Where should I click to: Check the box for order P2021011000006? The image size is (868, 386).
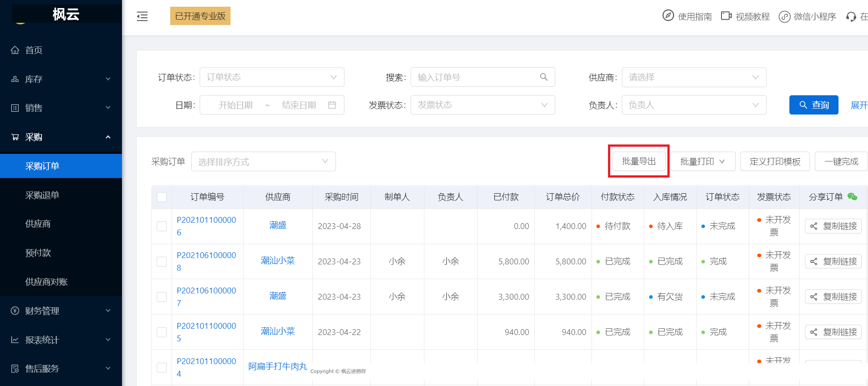click(162, 226)
